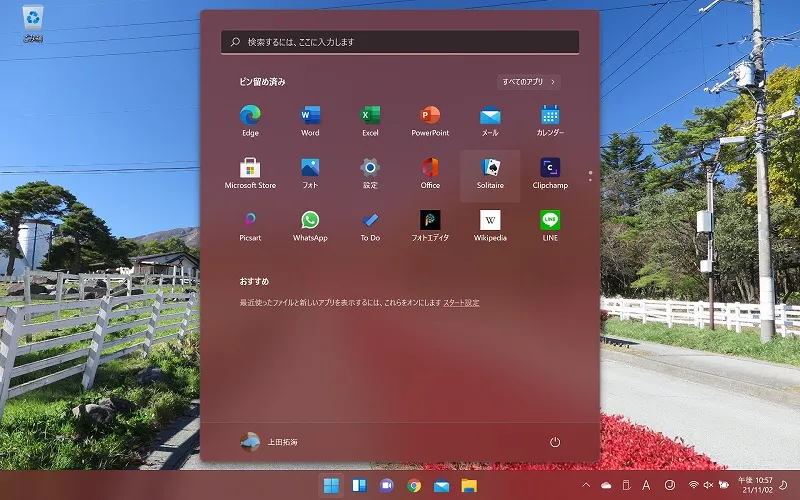
Task: Open the To Do app
Action: point(370,226)
